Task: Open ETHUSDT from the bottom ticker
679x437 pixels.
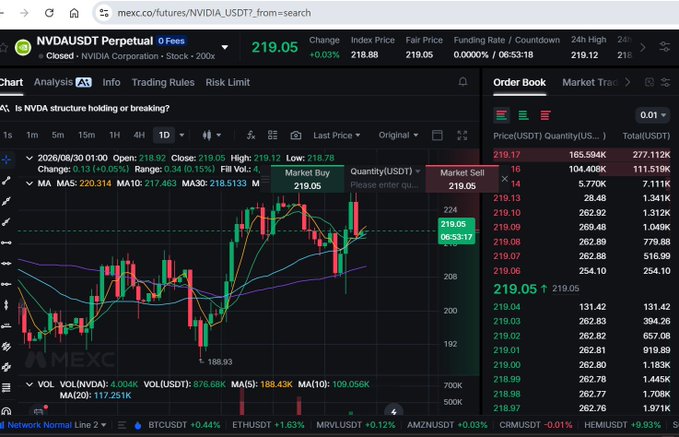Action: [268, 425]
